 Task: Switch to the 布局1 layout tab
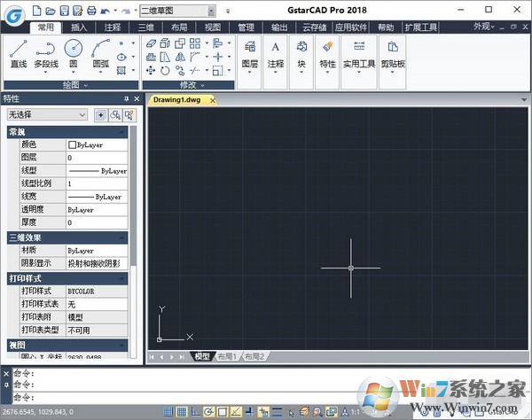227,356
